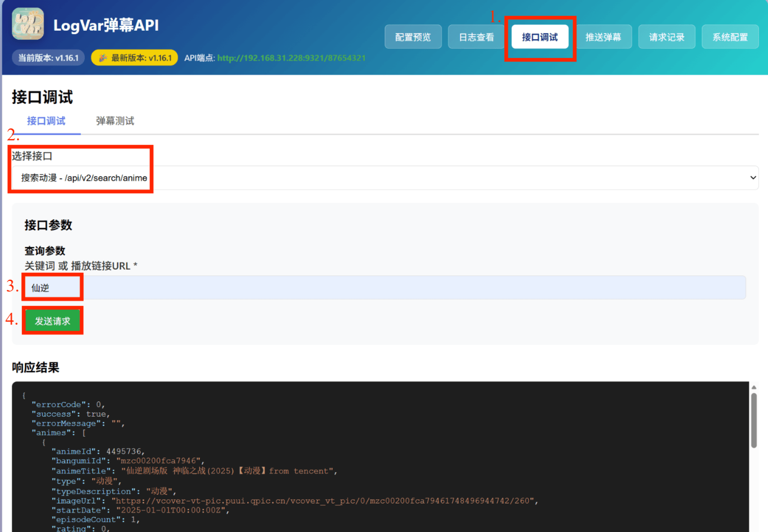
Task: Select the 接口调试 navigation tab
Action: coord(540,37)
